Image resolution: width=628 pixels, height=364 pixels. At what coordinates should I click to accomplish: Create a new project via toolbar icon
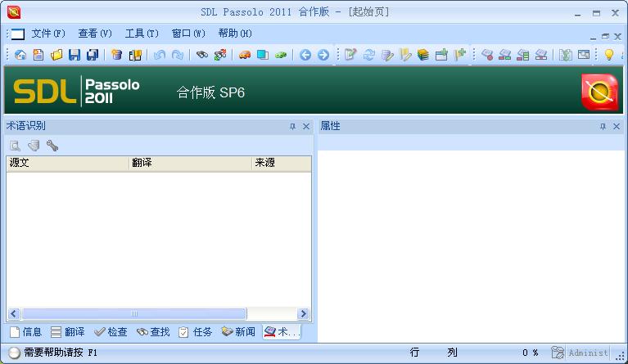tap(38, 55)
